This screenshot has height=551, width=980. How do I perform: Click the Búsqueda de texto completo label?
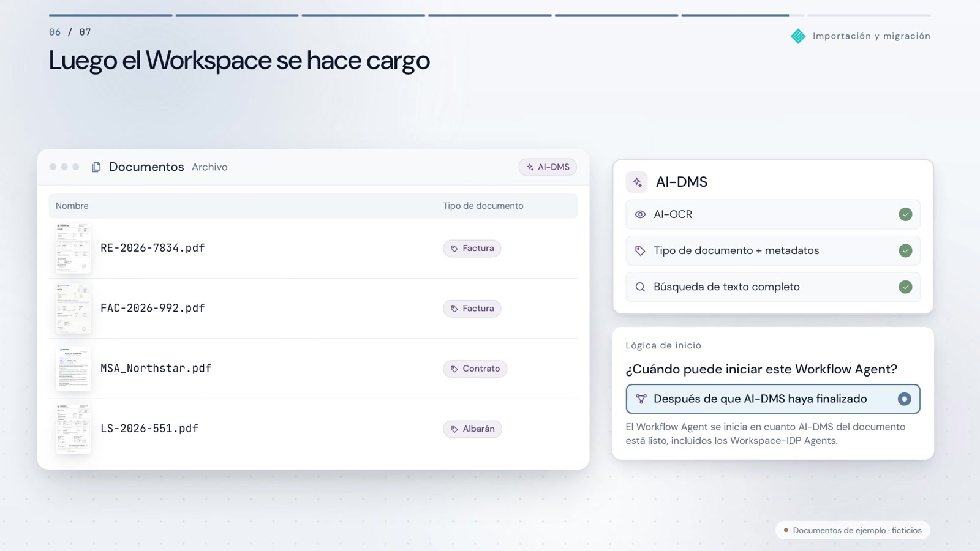(x=726, y=287)
